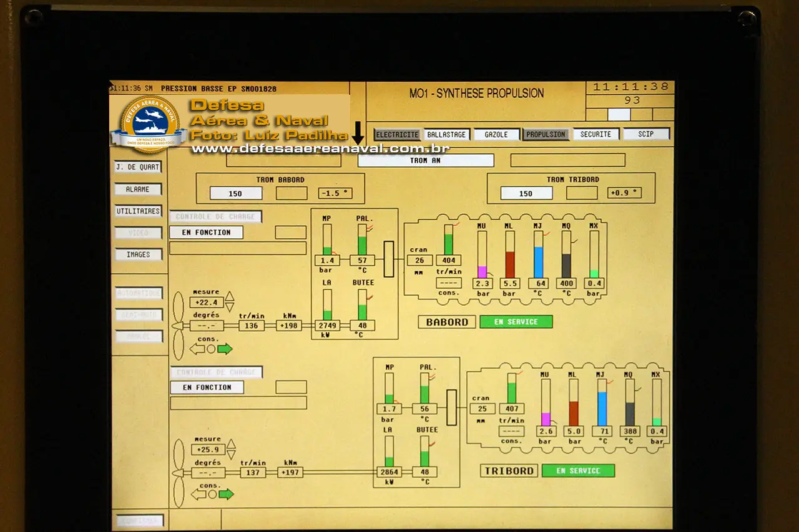
Task: Increase mesure +25.9 with the up arrow
Action: [231, 445]
